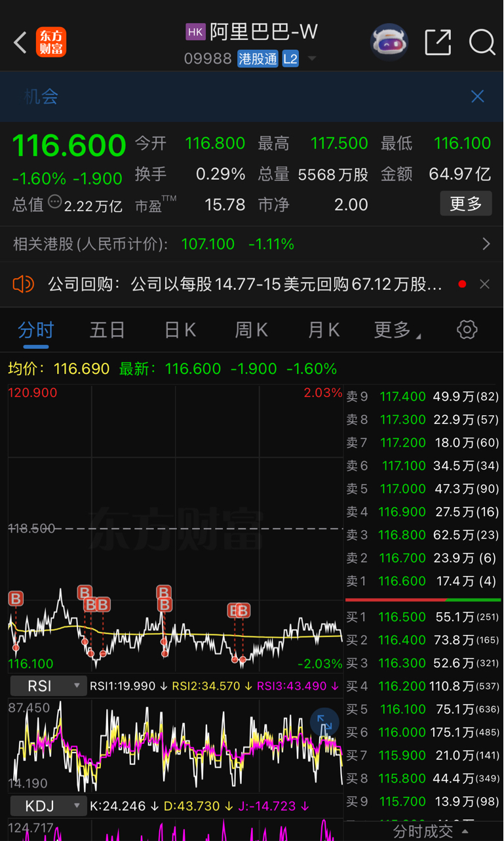Expand the 分时成交 panel
This screenshot has height=841, width=504.
click(x=430, y=831)
